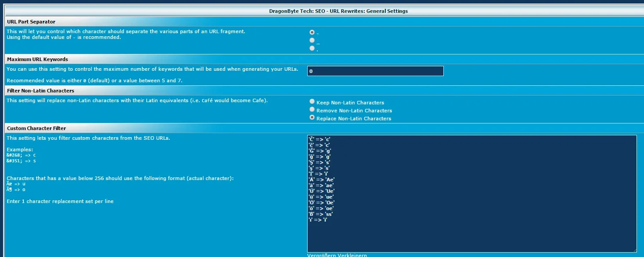The image size is (644, 257).
Task: Click the 'Recommended value is either 0' note
Action: [94, 81]
